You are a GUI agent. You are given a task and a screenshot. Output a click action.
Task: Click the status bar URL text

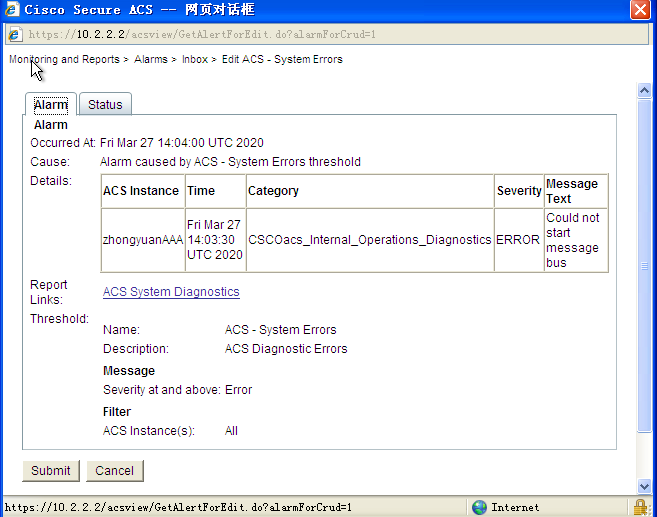click(x=178, y=507)
